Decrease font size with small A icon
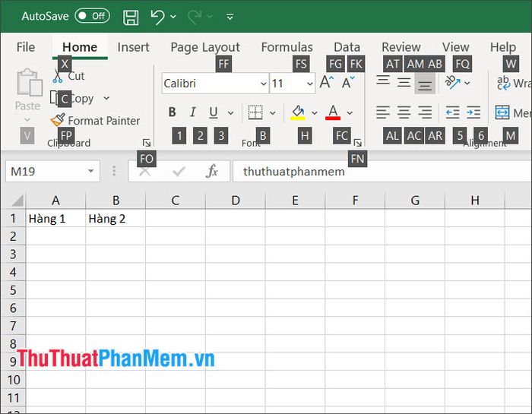 click(x=348, y=82)
